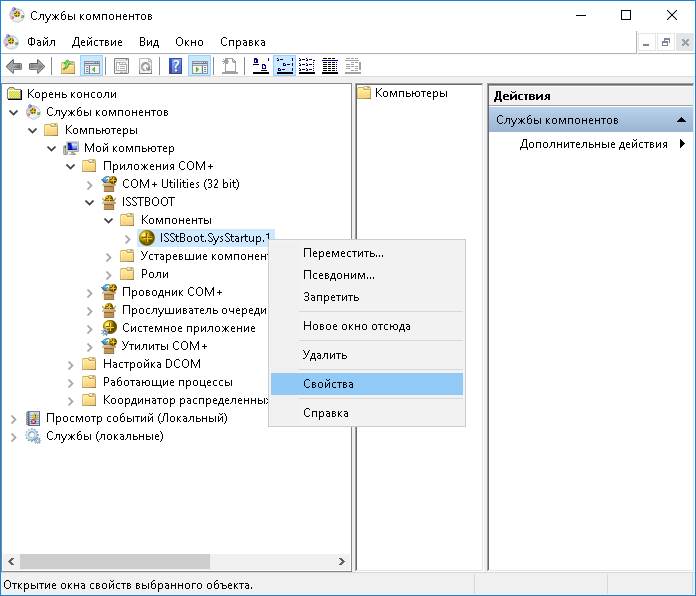Viewport: 696px width, 596px height.
Task: Choose Справка in the context menu
Action: point(367,413)
